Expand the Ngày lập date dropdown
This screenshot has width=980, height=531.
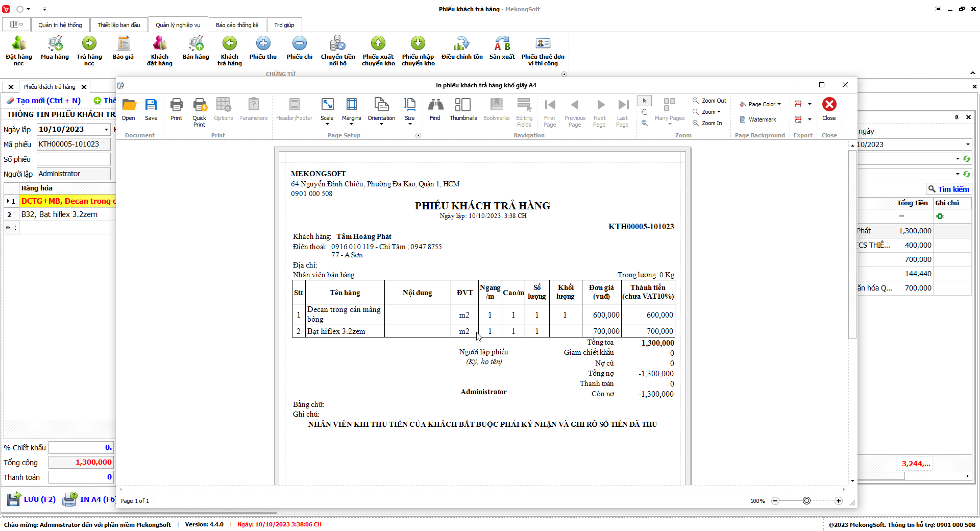click(x=106, y=130)
